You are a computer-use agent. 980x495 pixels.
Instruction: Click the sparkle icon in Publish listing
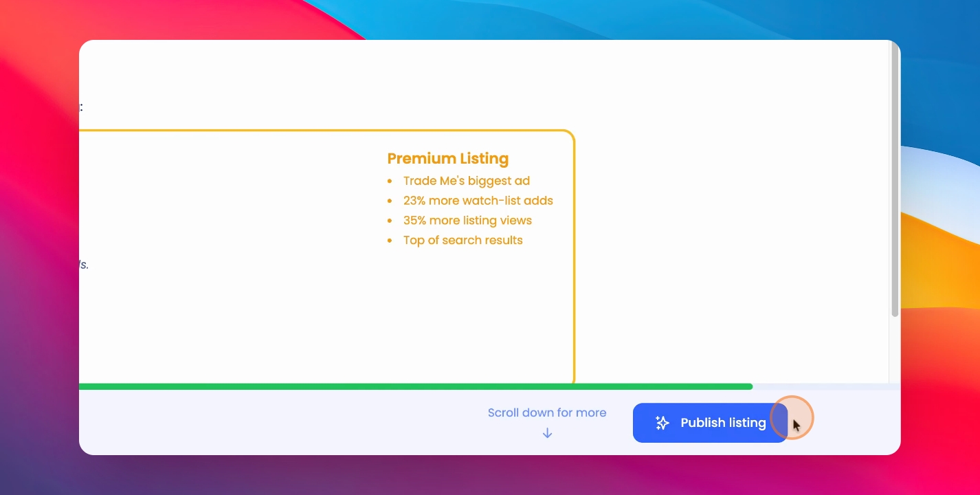point(662,423)
